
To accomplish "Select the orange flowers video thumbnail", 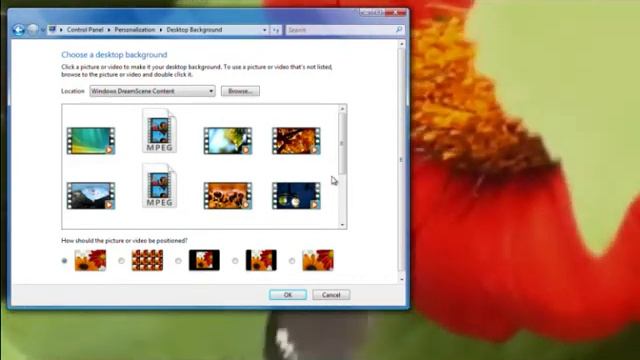I will [x=228, y=196].
